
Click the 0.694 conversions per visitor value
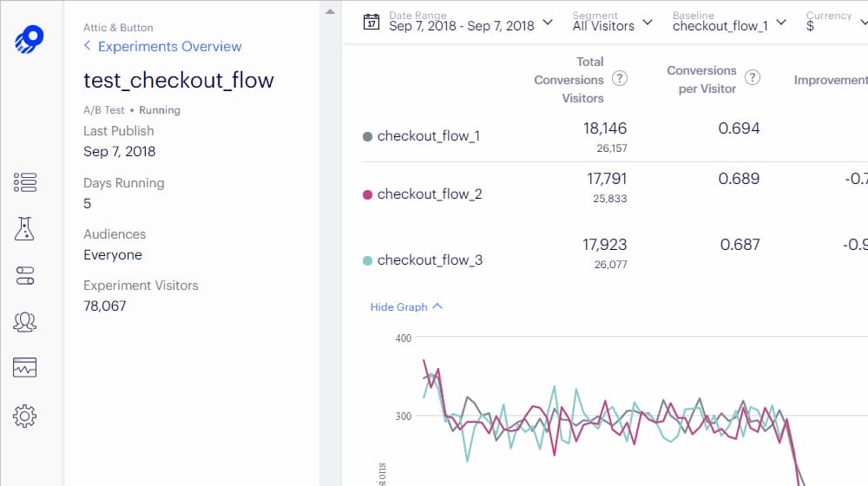[x=739, y=128]
